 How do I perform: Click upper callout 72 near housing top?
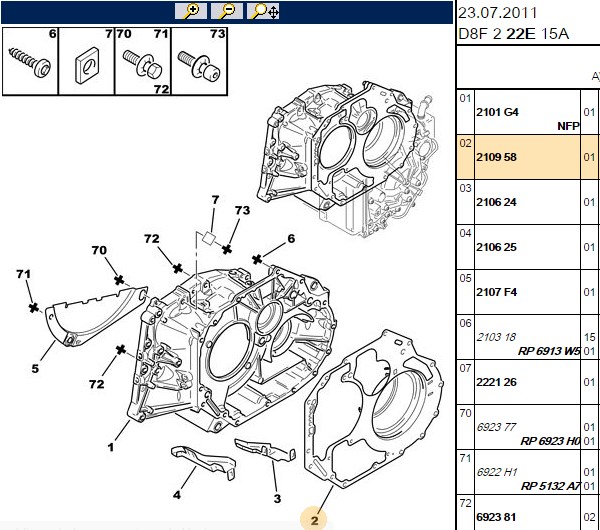coord(152,239)
